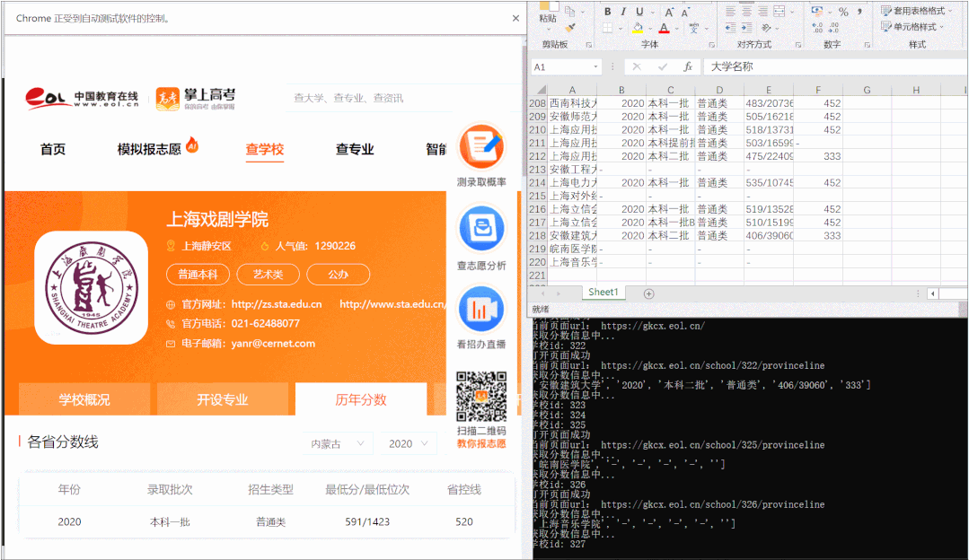Click the Merge cells icon
Viewport: 969px width, 560px height.
[x=780, y=12]
